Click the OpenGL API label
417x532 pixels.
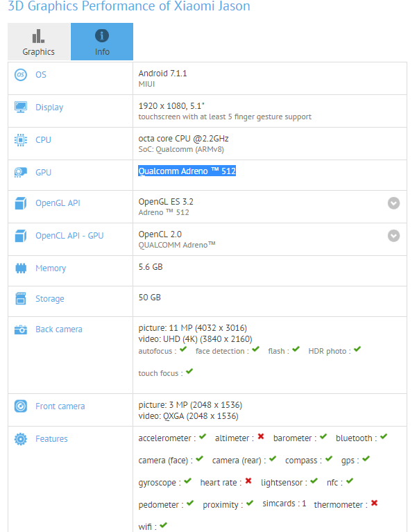(x=58, y=203)
